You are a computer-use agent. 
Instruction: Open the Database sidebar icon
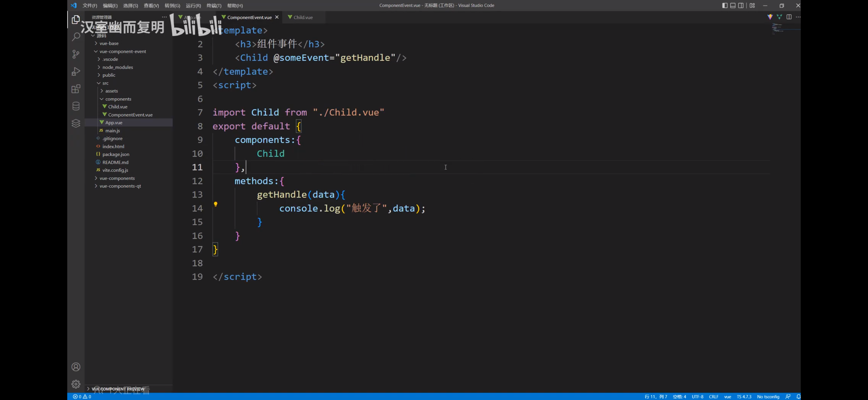(x=76, y=106)
